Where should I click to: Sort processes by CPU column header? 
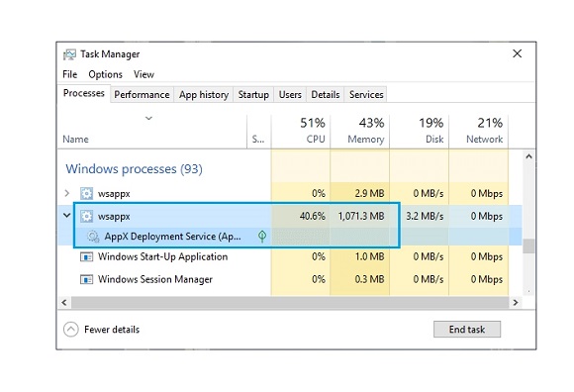[x=301, y=131]
